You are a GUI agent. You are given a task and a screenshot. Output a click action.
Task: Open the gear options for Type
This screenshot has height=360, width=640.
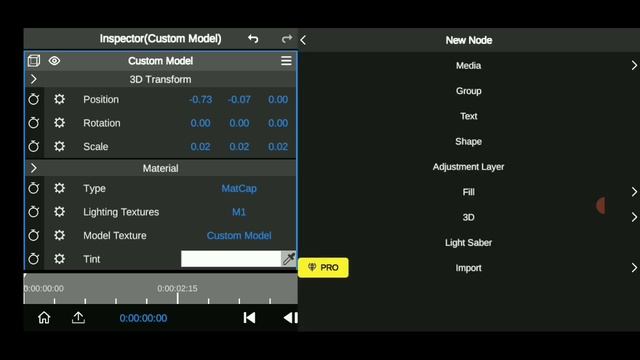pyautogui.click(x=60, y=188)
